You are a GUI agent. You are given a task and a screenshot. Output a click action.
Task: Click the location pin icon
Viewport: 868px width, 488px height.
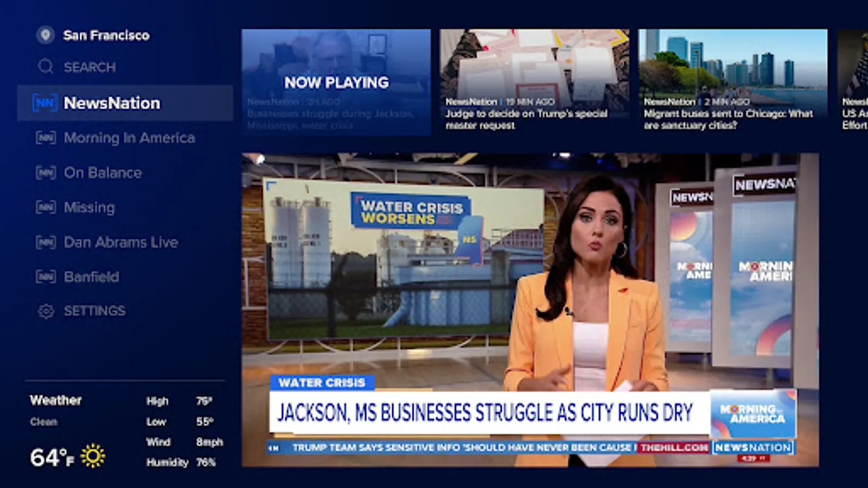click(x=46, y=35)
